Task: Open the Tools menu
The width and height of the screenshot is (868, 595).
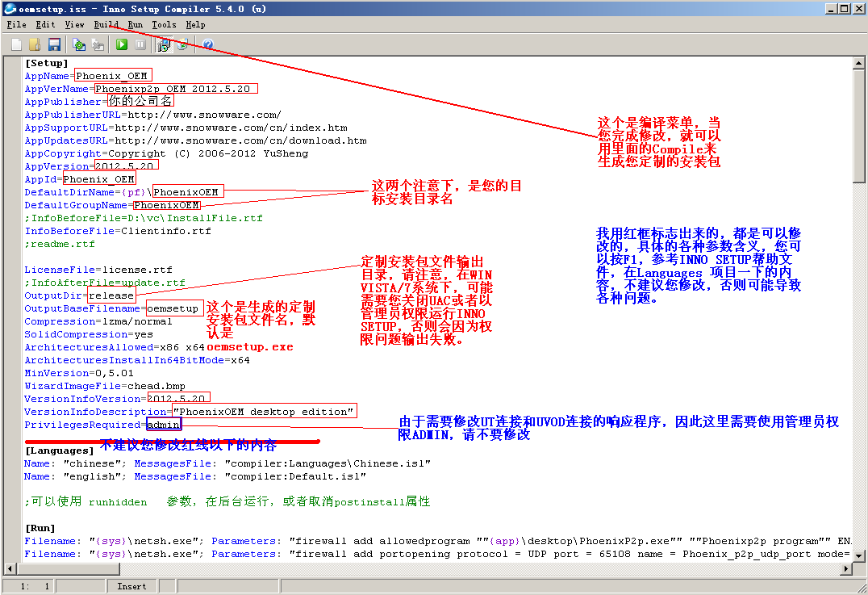Action: (x=164, y=24)
